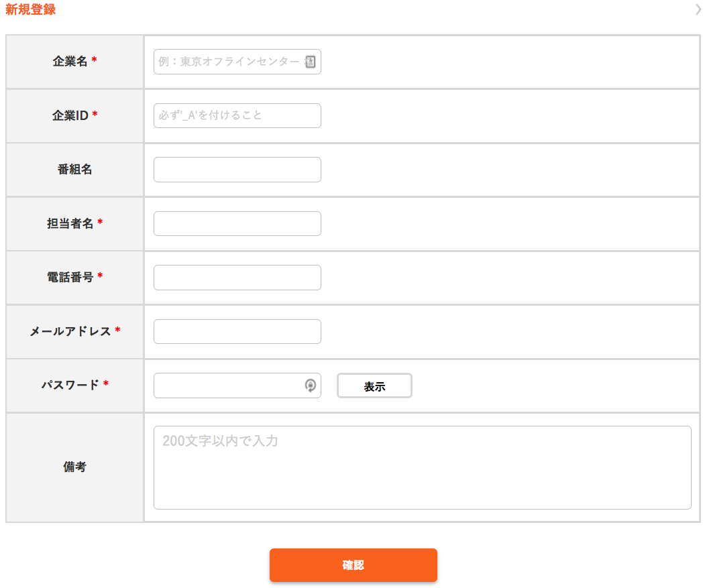Focus the パスワード input field
The image size is (705, 588).
pyautogui.click(x=227, y=386)
